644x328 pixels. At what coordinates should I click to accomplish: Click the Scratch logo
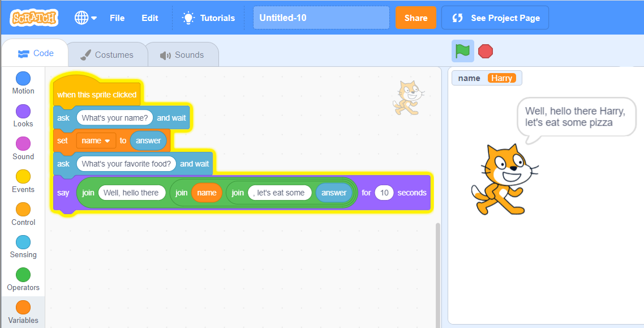(34, 18)
